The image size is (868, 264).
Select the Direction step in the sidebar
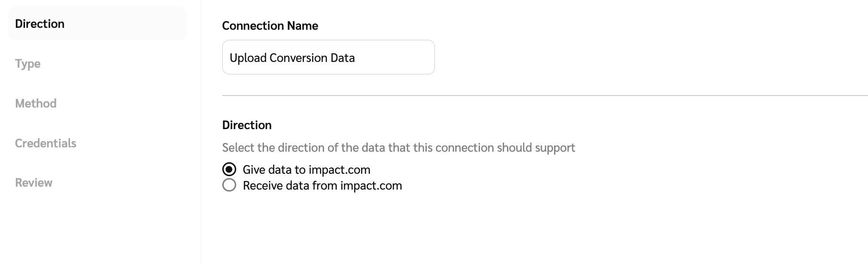40,24
